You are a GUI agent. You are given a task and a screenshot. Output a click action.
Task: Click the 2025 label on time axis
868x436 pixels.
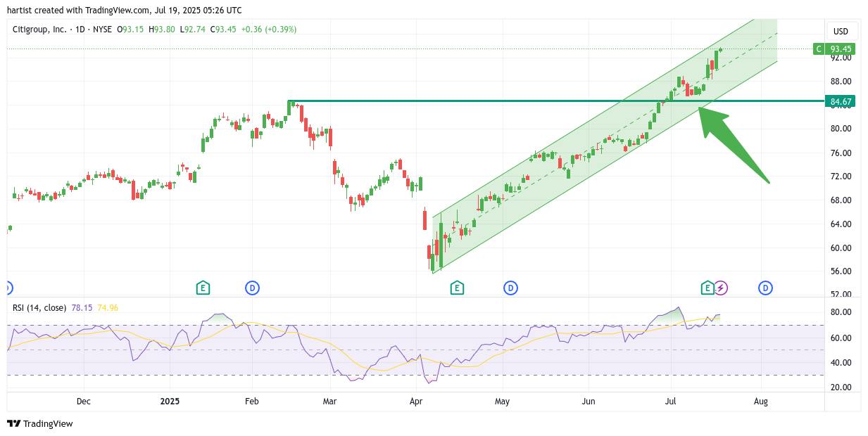point(170,402)
